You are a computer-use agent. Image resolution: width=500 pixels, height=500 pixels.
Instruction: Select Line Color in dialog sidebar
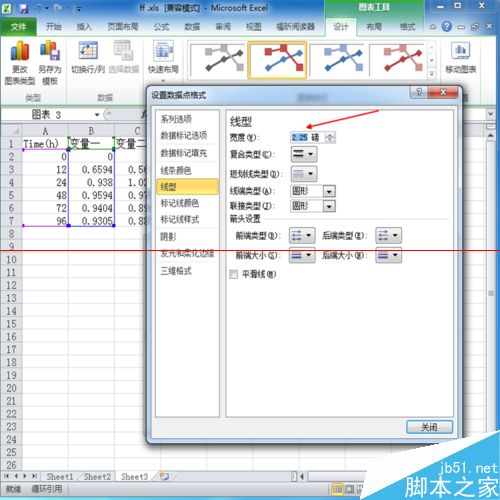click(x=187, y=171)
